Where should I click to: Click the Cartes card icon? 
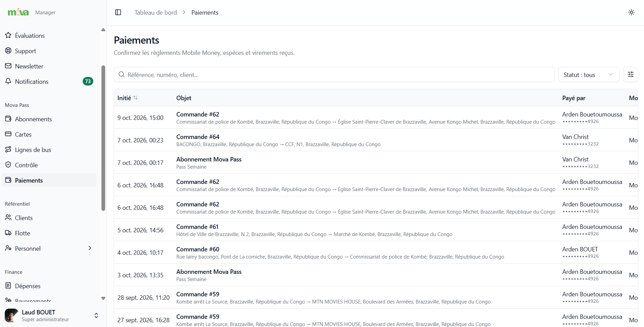coord(8,134)
